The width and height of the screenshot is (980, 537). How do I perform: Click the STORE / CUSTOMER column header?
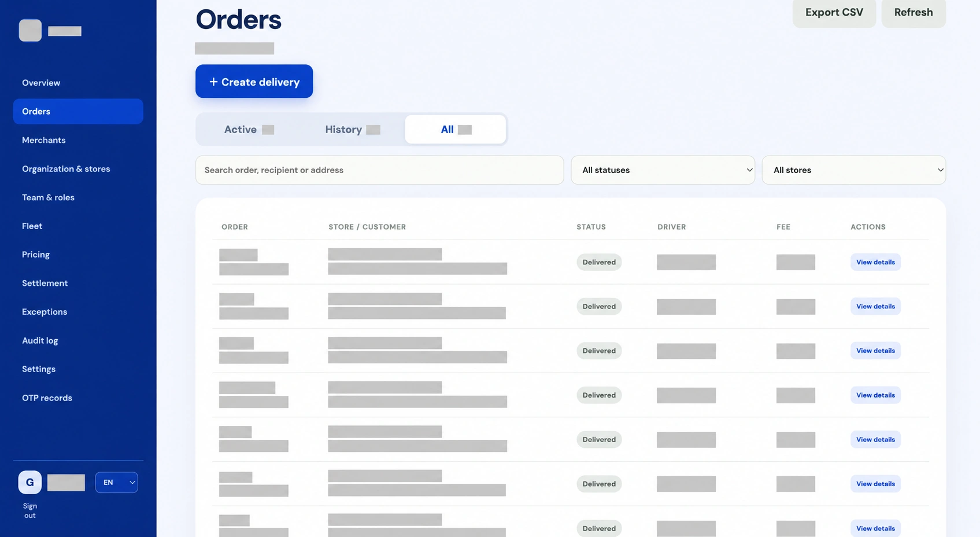point(367,227)
